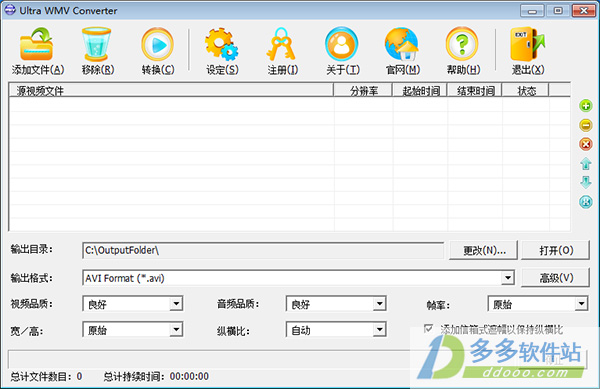Viewport: 600px width, 389px height.
Task: Open 音频品质 audio quality dropdown
Action: pyautogui.click(x=379, y=304)
